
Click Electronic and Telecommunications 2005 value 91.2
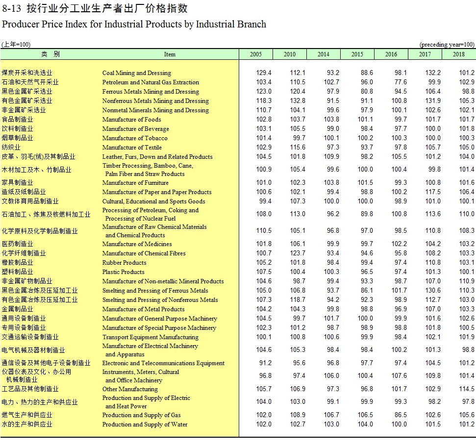tap(265, 363)
